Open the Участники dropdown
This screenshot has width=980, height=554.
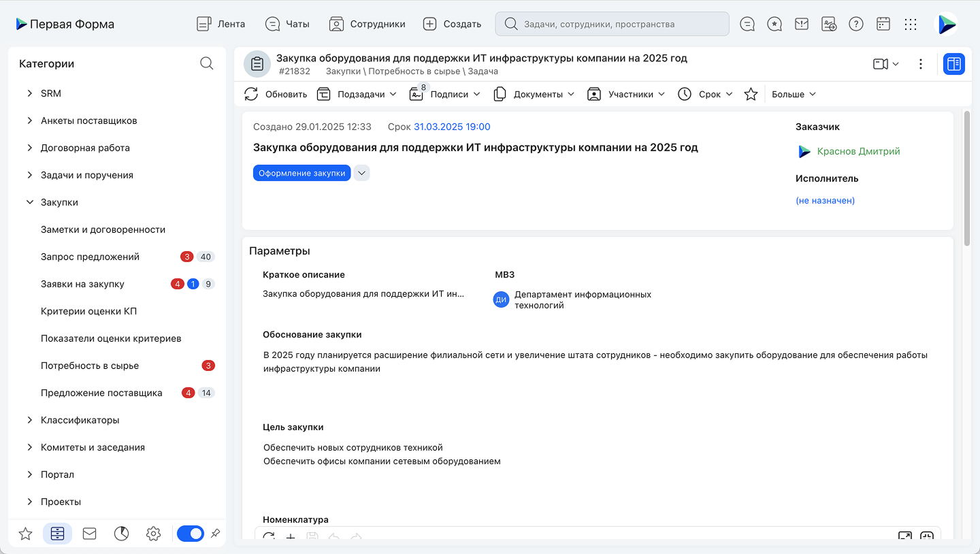pyautogui.click(x=626, y=94)
